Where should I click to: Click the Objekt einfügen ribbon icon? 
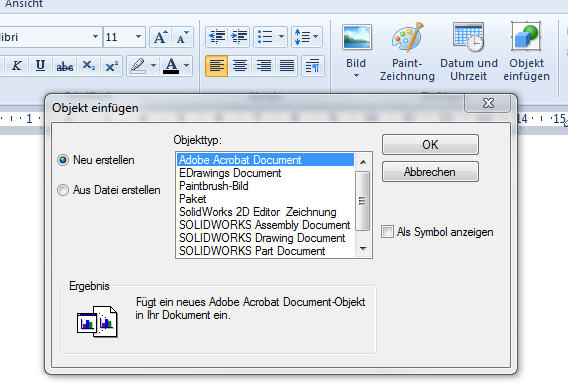point(526,37)
